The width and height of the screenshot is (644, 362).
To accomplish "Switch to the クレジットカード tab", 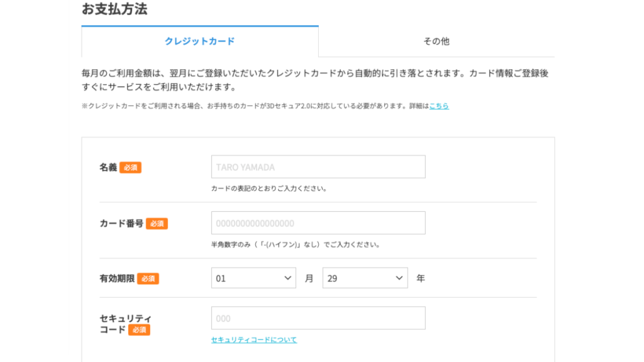I will coord(199,41).
